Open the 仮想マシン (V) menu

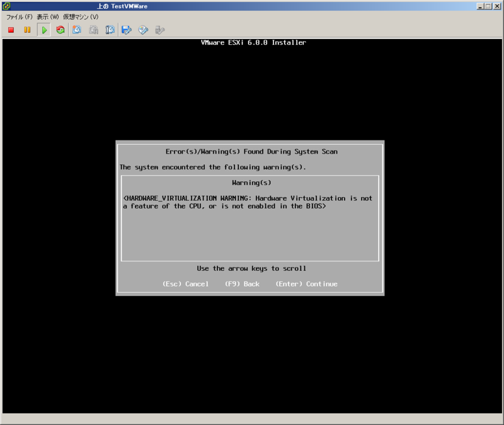point(81,17)
